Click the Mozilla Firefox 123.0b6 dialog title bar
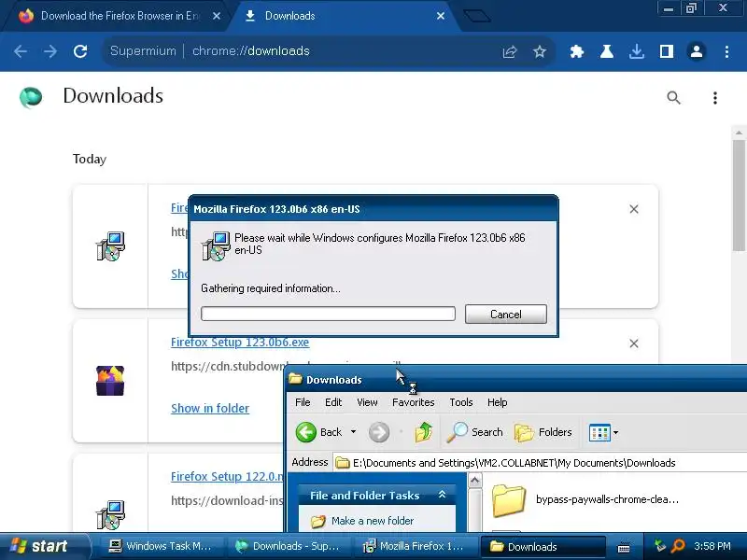 (x=373, y=209)
